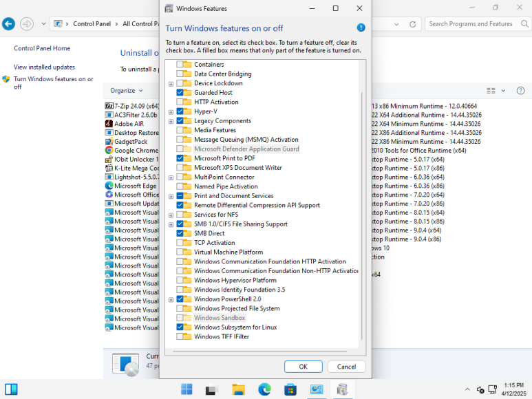532x399 pixels.
Task: Uncheck the Guarded Host checkbox
Action: (180, 93)
